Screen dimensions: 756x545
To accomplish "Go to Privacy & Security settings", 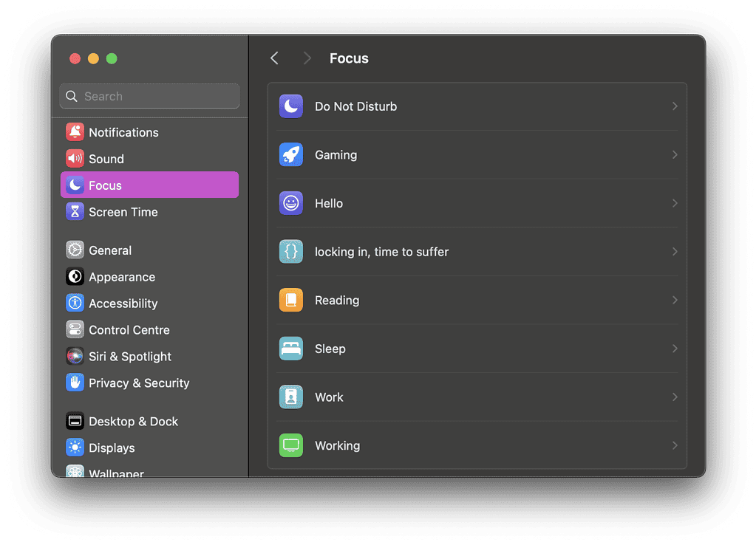I will click(x=139, y=383).
